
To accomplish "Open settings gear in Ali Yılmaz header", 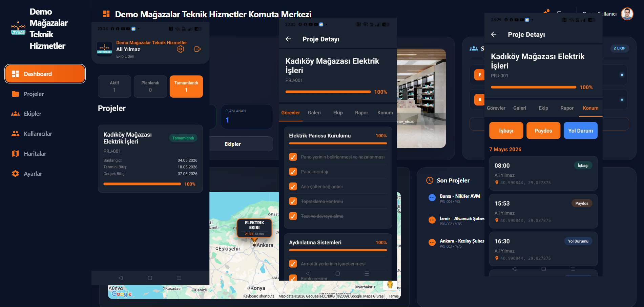I will point(181,49).
